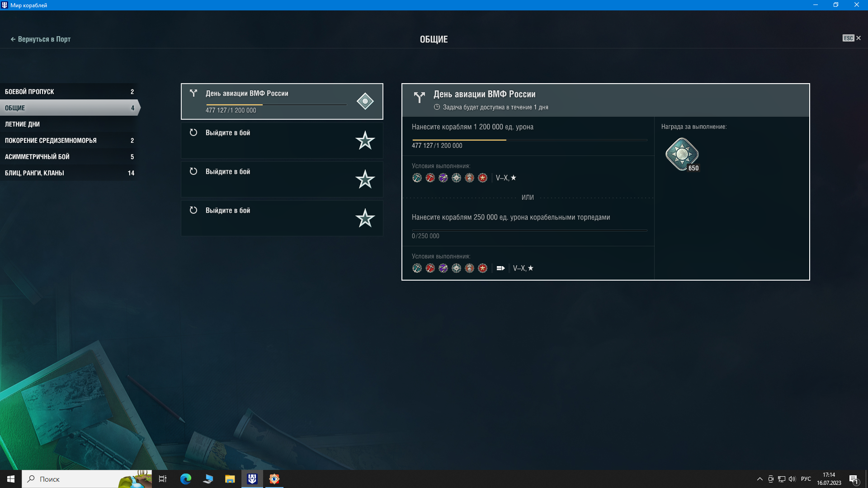Image resolution: width=868 pixels, height=488 pixels.
Task: Click the repeat arrow icon on first Выйдите в бой
Action: [193, 132]
